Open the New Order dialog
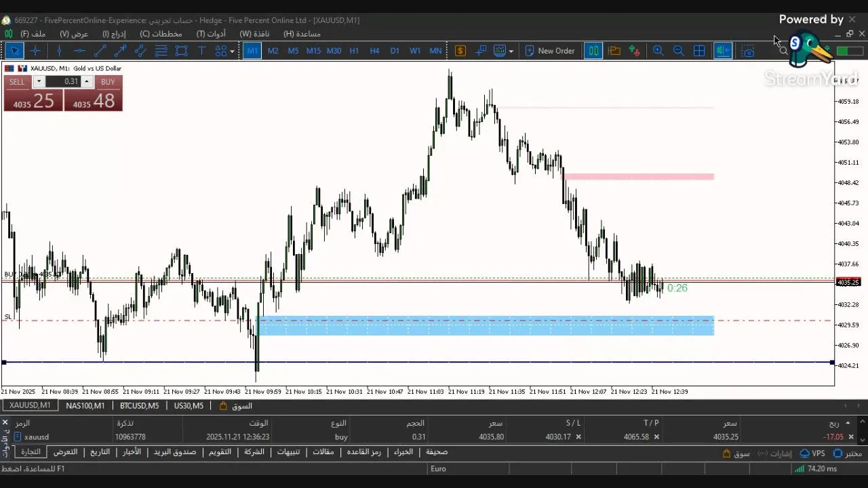 (550, 51)
